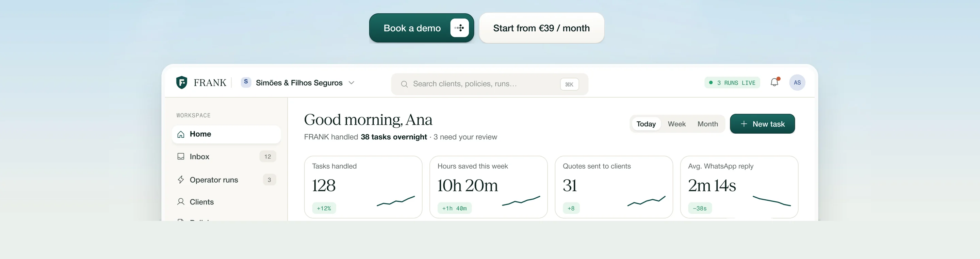The image size is (980, 259).
Task: Click the 38 tasks overnight text
Action: [394, 137]
